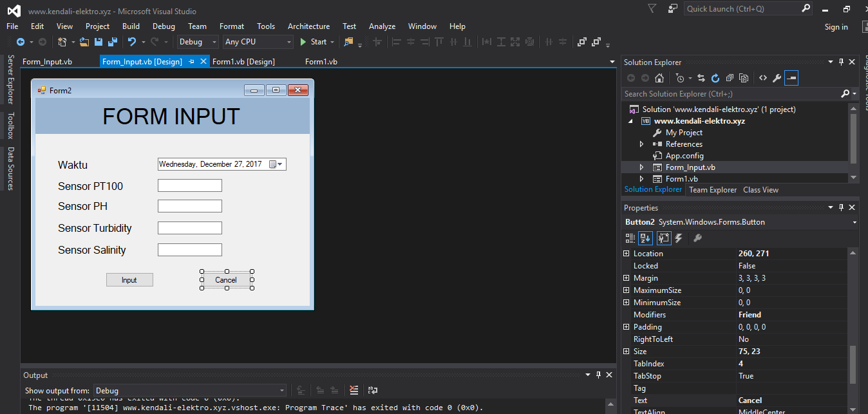
Task: Click Collapse All in Solution Explorer
Action: (x=730, y=78)
